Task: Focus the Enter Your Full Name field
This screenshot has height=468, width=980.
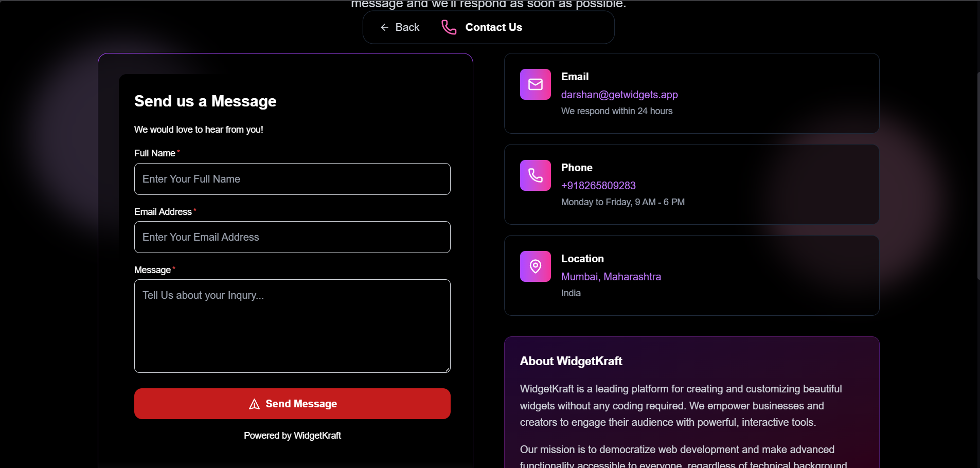Action: point(292,179)
